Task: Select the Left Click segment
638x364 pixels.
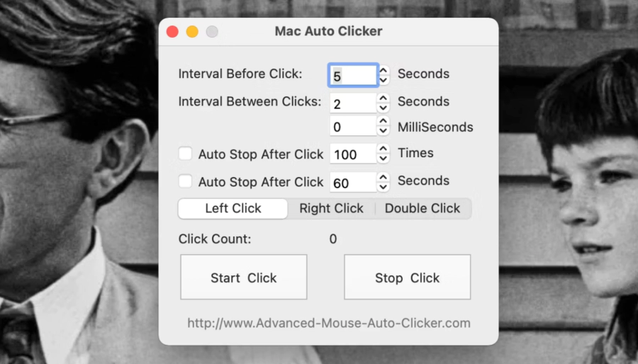Action: click(233, 208)
